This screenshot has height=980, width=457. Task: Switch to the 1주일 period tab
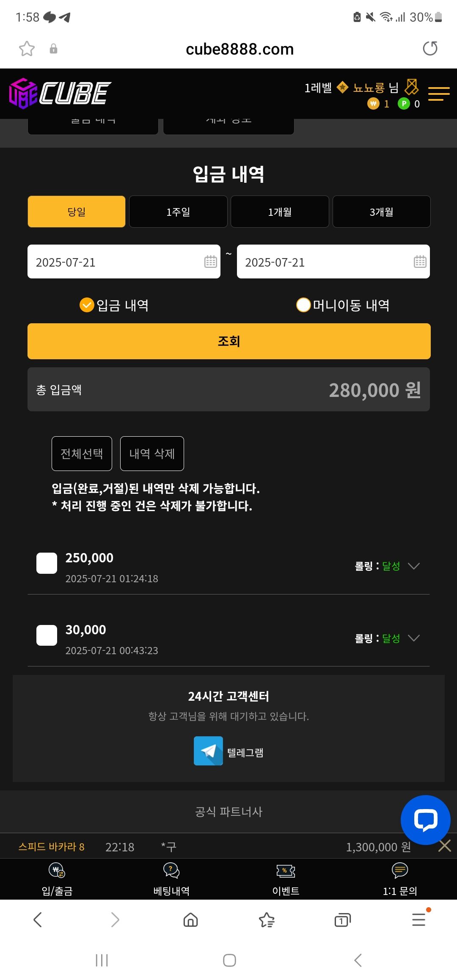(x=178, y=212)
